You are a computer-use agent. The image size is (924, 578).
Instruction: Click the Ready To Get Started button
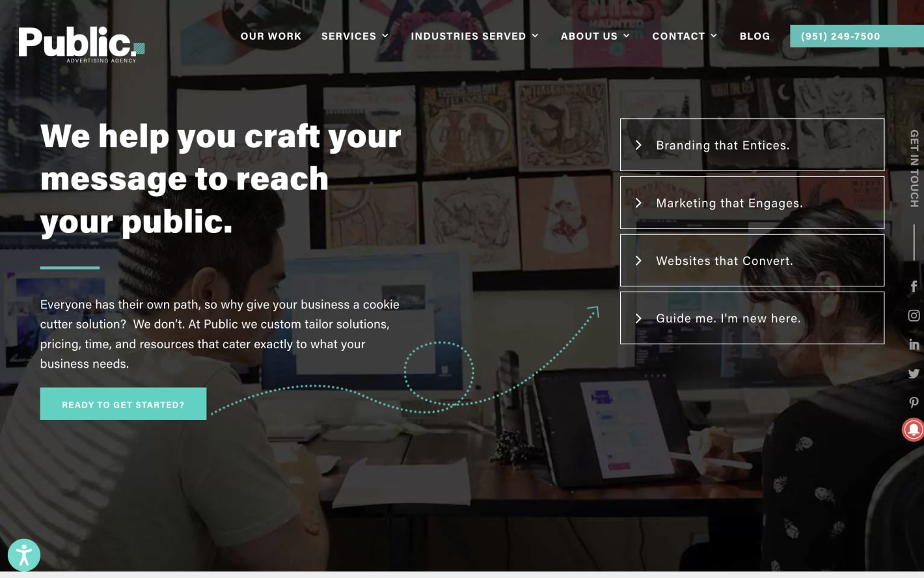tap(123, 404)
